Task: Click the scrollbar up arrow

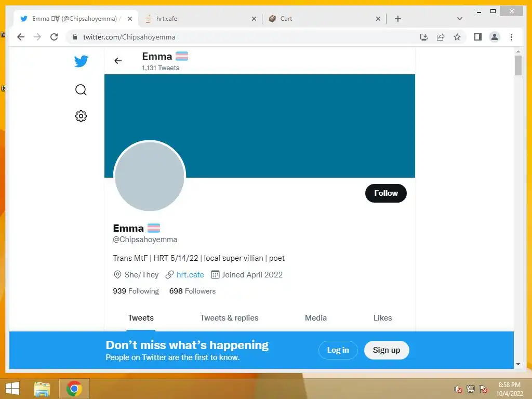Action: (518, 51)
